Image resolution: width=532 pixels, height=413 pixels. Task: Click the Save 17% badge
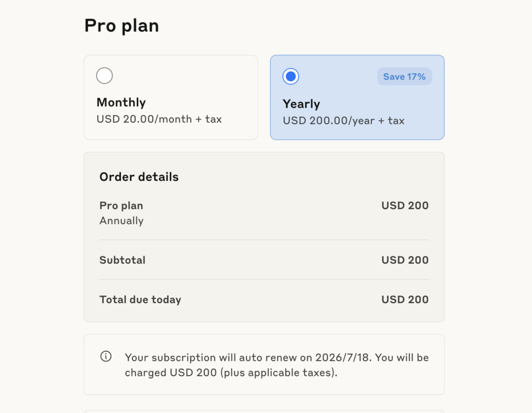coord(404,76)
